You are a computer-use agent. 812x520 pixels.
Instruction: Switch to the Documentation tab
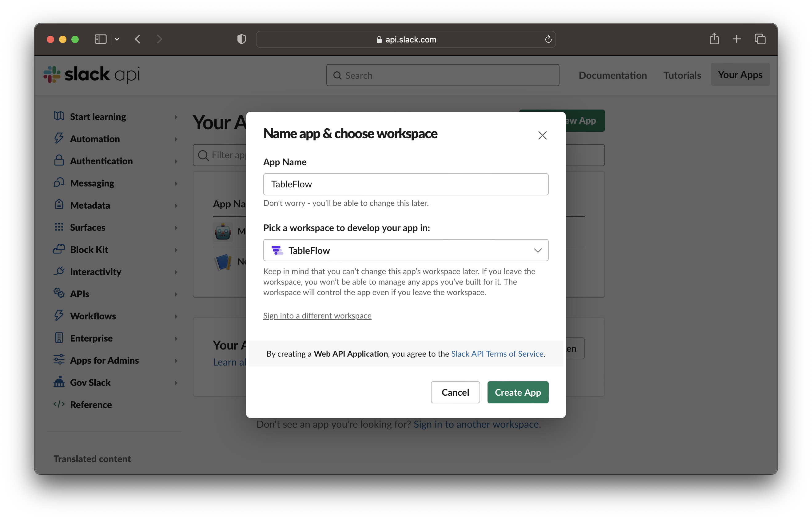pyautogui.click(x=613, y=75)
